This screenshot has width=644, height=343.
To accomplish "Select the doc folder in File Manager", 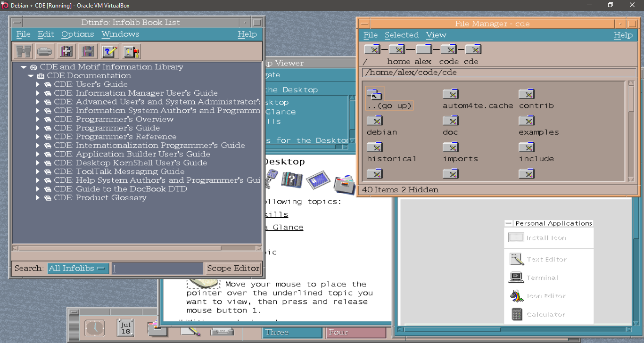I will (x=451, y=121).
